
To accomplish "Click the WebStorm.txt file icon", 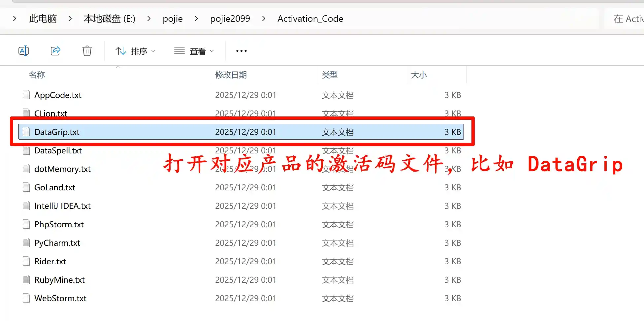I will tap(26, 298).
